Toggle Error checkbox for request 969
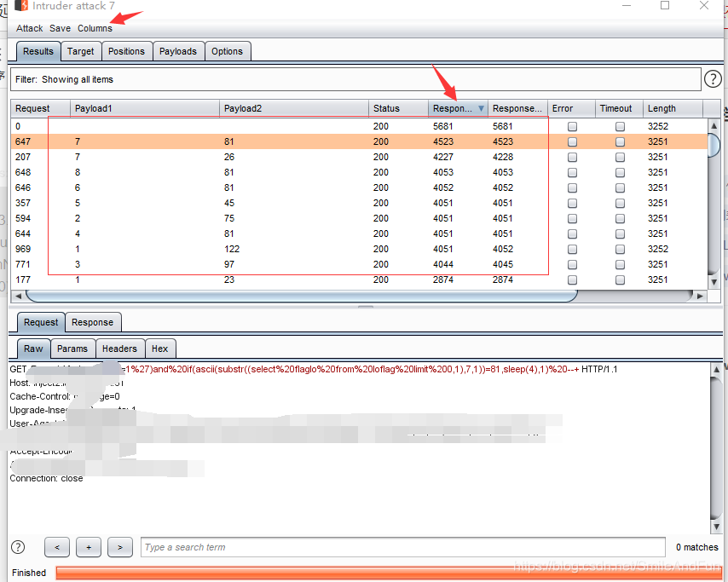This screenshot has height=582, width=728. (573, 249)
